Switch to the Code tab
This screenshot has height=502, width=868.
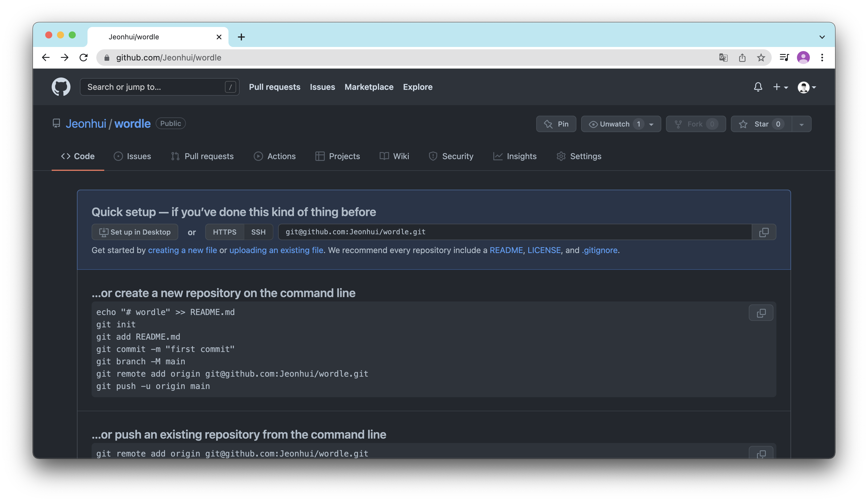tap(78, 156)
